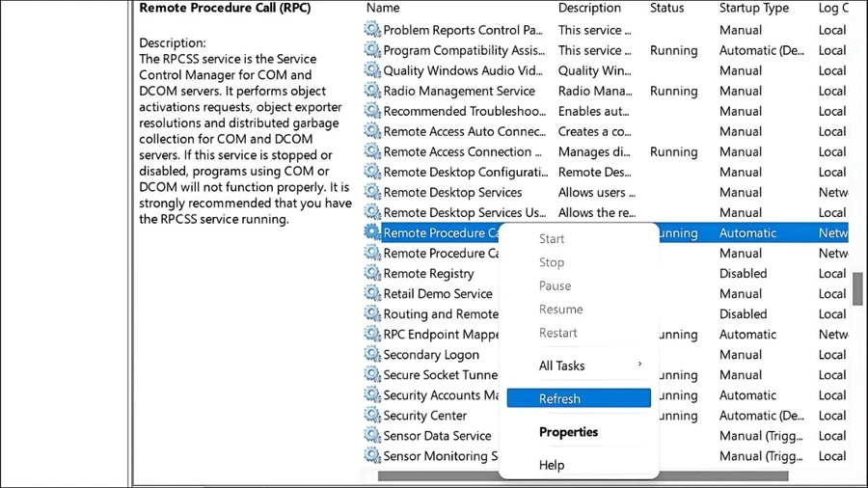The height and width of the screenshot is (488, 868).
Task: Select the Radio Management Service name
Action: [x=459, y=91]
